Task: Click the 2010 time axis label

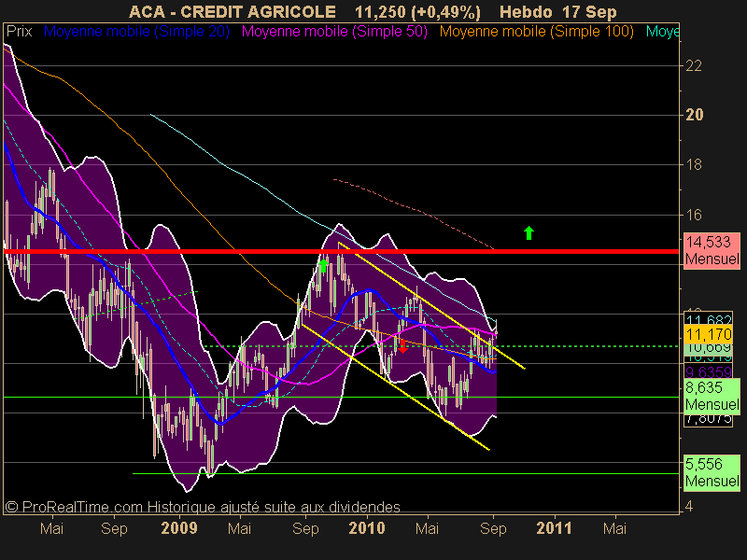Action: [367, 528]
